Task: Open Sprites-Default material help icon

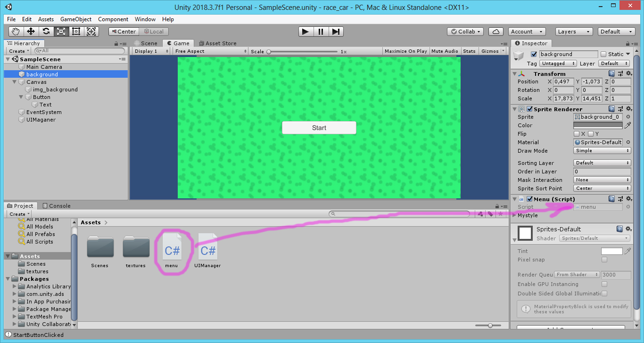Action: click(x=620, y=229)
